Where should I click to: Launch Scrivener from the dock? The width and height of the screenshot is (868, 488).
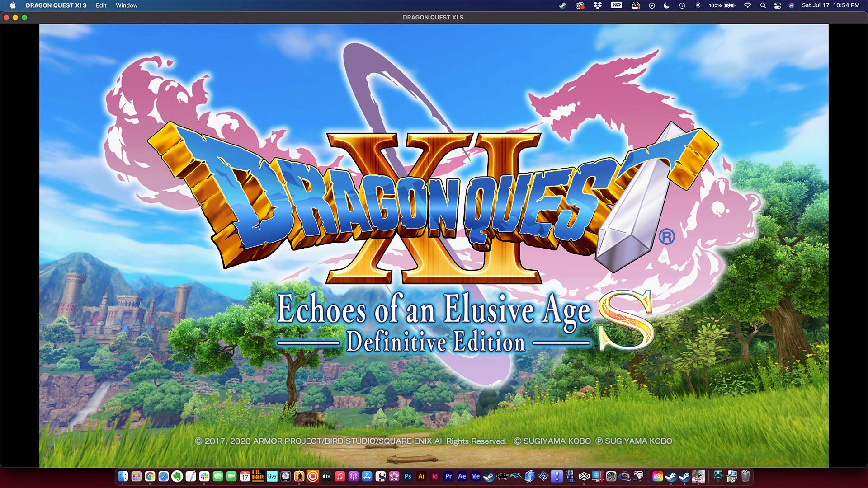tap(380, 476)
